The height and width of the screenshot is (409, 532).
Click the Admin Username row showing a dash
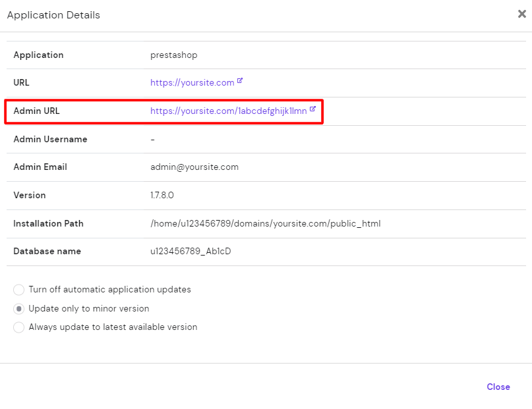coord(152,139)
